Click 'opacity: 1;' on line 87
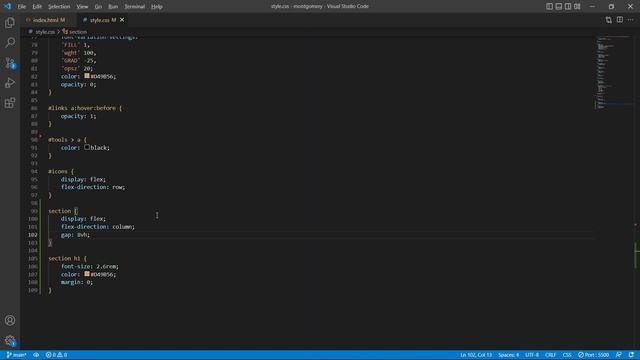 click(78, 116)
